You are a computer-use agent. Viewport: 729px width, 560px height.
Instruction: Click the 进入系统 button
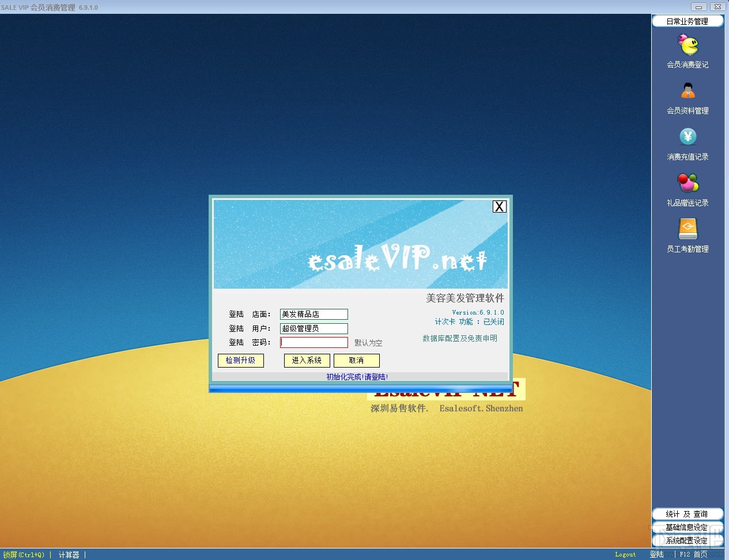(307, 361)
